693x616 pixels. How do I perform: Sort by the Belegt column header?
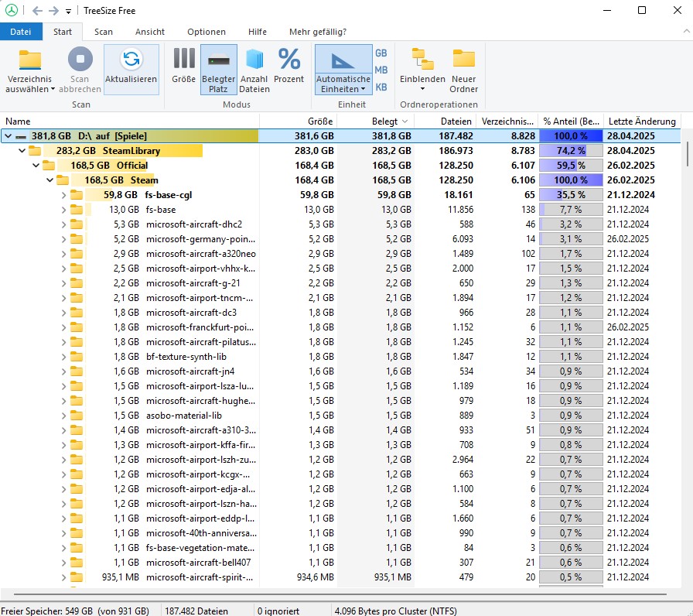click(x=376, y=121)
